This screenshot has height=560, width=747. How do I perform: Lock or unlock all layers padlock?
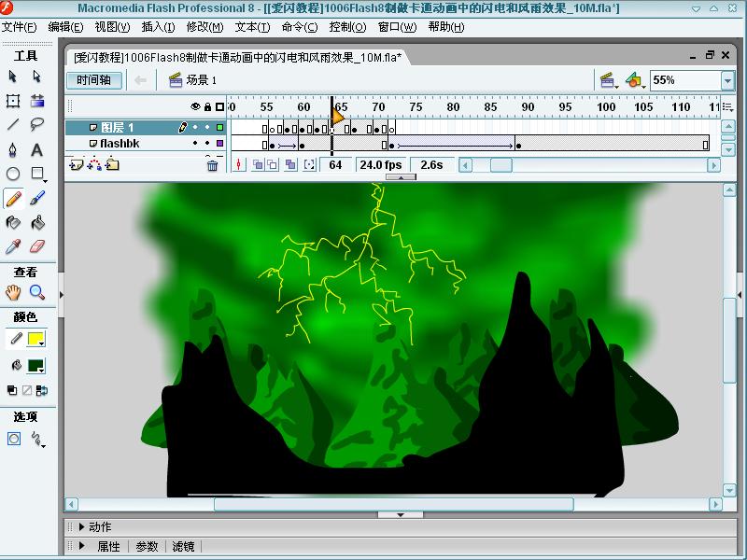[207, 106]
